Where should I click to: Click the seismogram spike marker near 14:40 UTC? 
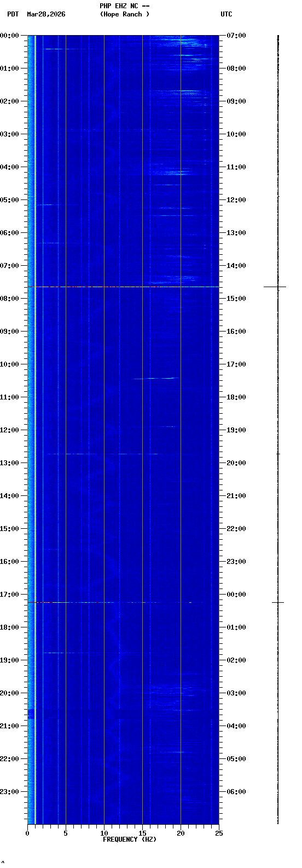(x=275, y=287)
